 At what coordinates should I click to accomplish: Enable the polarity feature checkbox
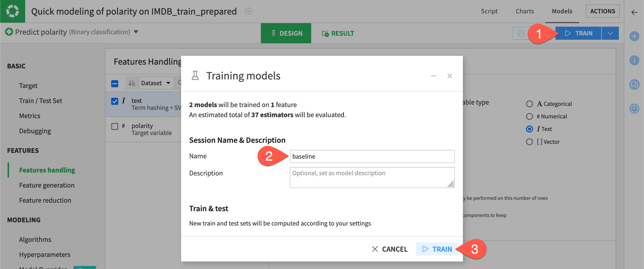click(x=115, y=126)
